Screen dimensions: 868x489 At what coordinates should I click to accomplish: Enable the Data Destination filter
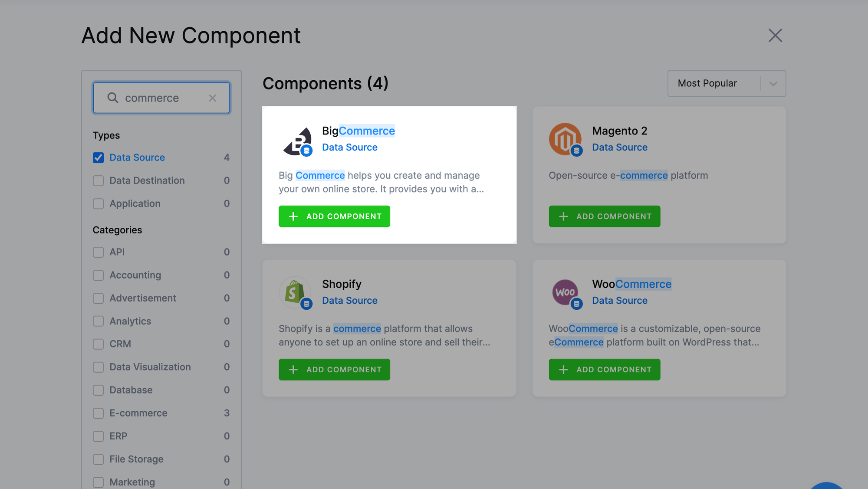tap(98, 181)
